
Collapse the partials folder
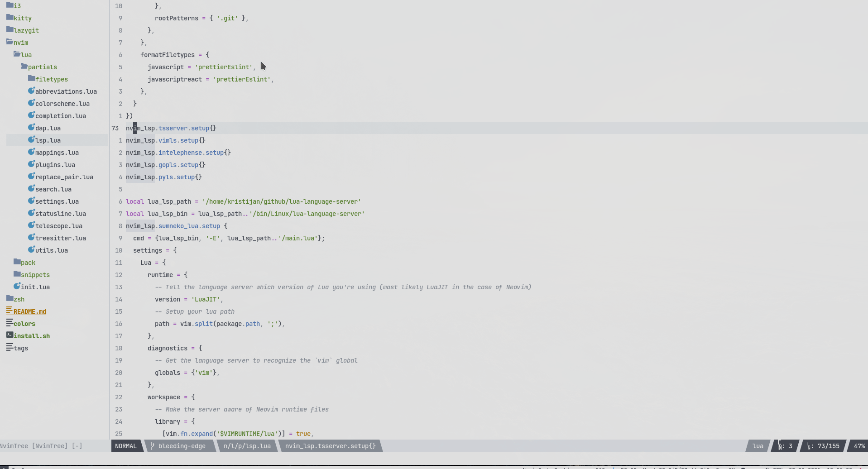tap(39, 67)
